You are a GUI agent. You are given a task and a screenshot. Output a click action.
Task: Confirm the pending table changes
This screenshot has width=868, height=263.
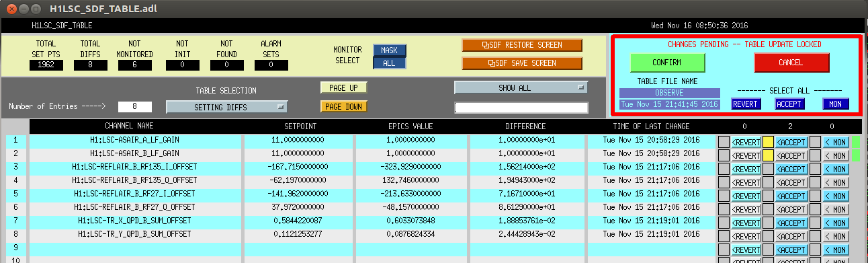pos(667,63)
